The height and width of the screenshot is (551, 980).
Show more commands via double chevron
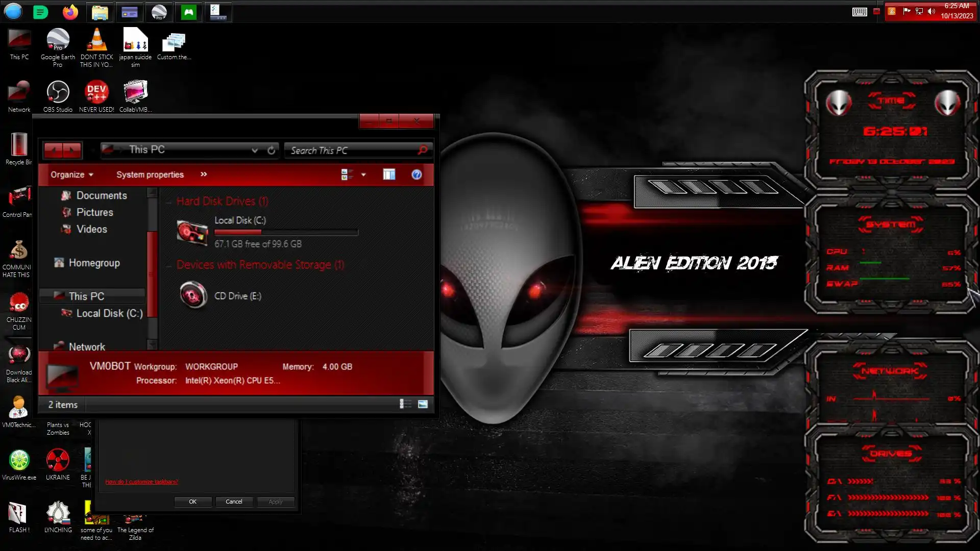pos(204,174)
